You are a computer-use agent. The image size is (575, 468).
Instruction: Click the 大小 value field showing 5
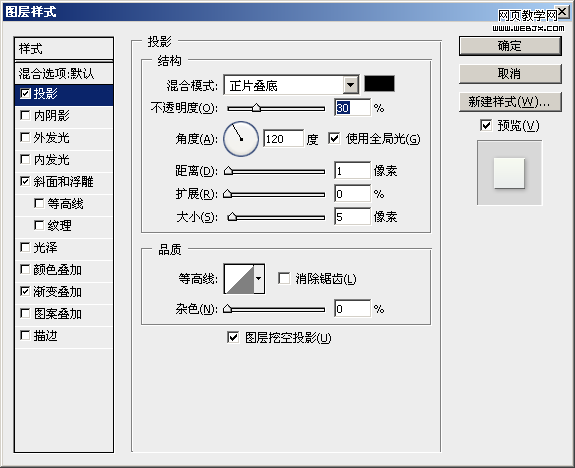click(352, 217)
